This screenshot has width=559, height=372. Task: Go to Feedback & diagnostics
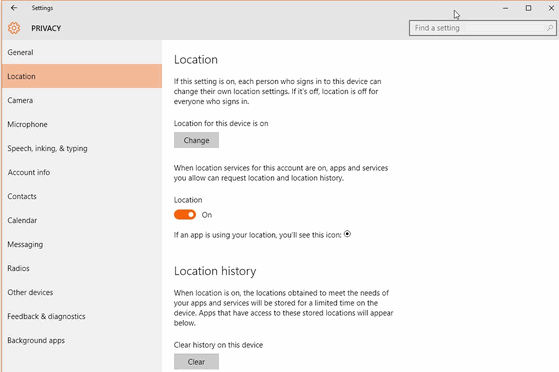82,316
